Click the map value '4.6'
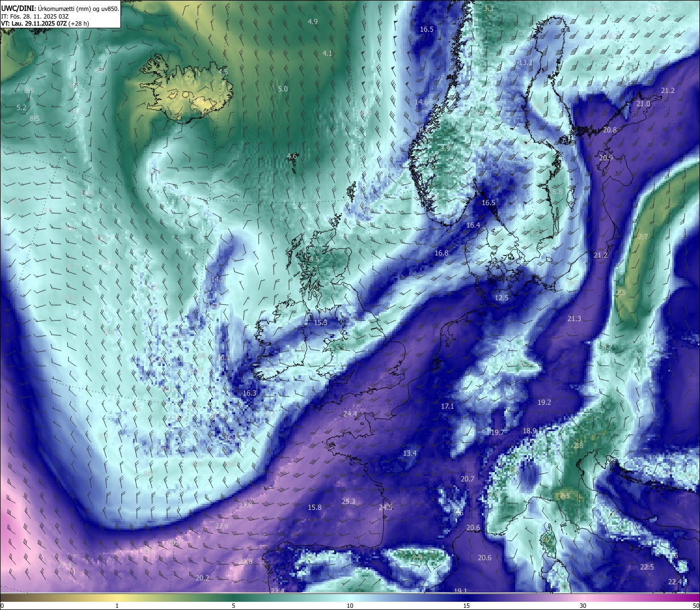700x610 pixels. [x=292, y=156]
